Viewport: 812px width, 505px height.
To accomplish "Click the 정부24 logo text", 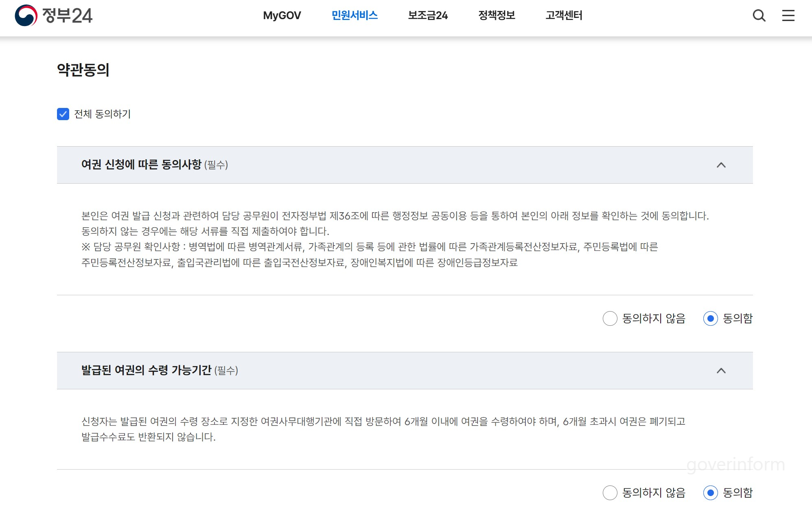I will tap(68, 15).
